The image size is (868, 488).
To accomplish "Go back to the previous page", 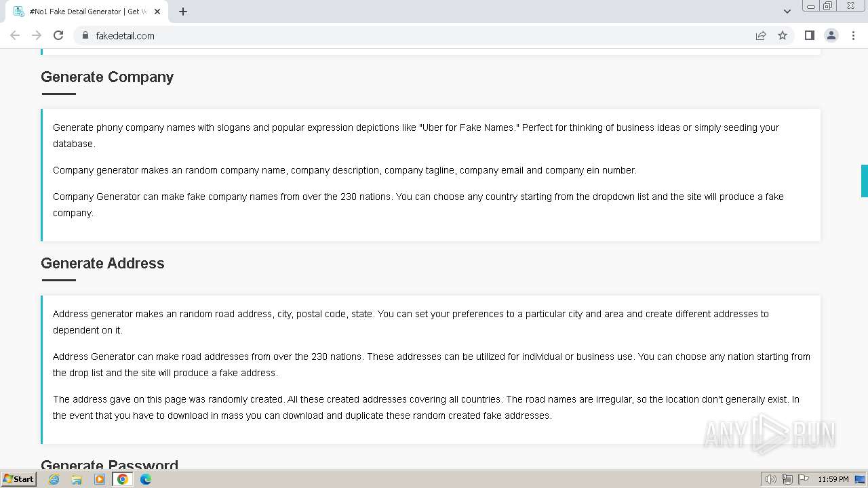I will (15, 35).
